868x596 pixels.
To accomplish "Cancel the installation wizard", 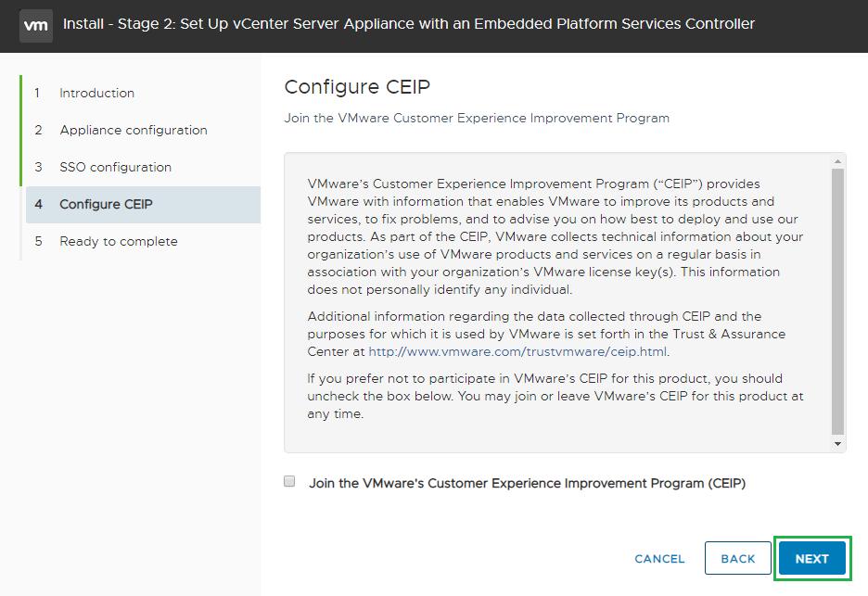I will 659,559.
